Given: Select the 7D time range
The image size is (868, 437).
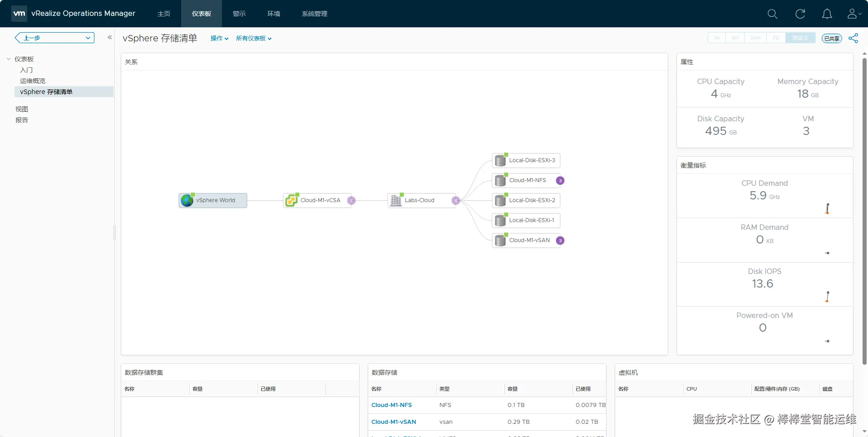Looking at the screenshot, I should pyautogui.click(x=776, y=38).
